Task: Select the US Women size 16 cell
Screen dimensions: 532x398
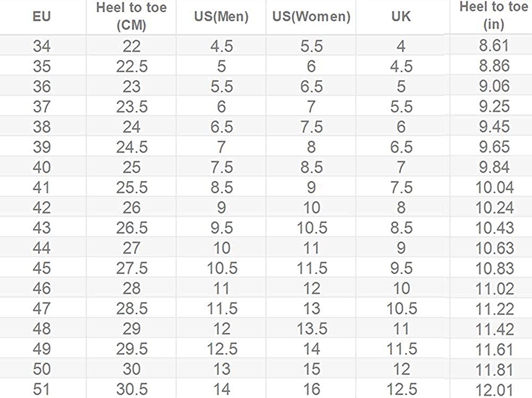Action: point(311,389)
